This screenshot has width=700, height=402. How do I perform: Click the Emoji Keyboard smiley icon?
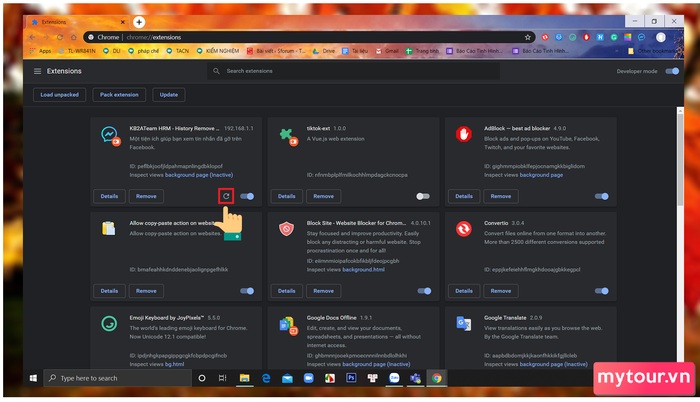109,323
